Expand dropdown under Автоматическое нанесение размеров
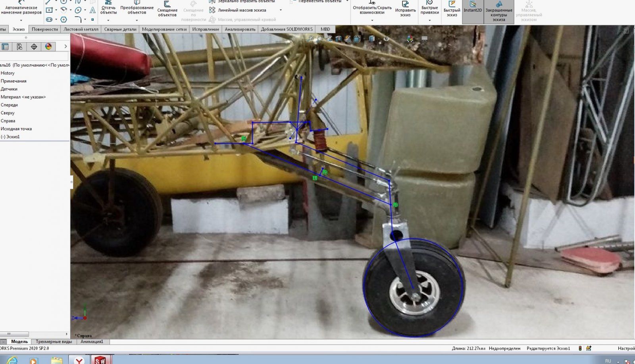The height and width of the screenshot is (364, 635). [21, 20]
